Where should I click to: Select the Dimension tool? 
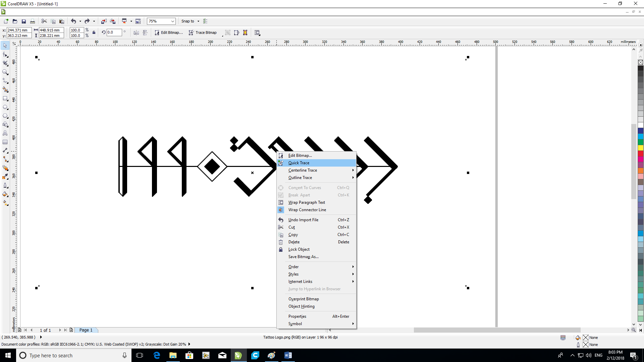[5, 150]
